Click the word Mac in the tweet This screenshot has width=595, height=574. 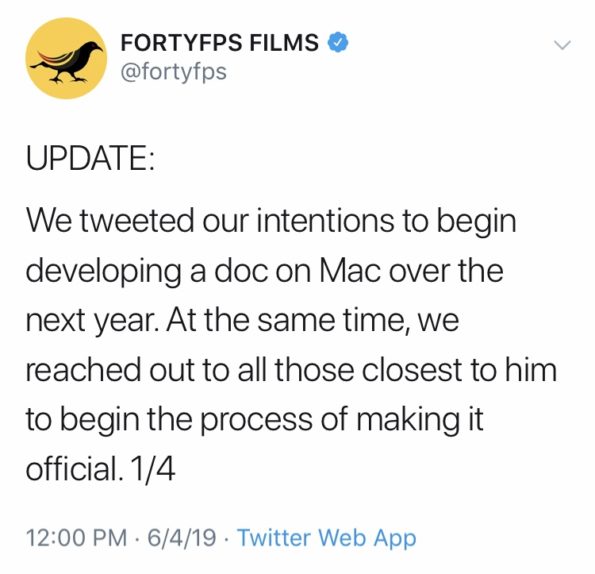tap(351, 271)
